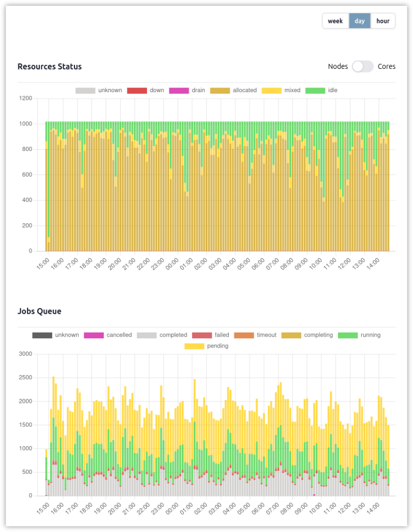Toggle the cancelled legend swatch
This screenshot has width=413, height=532.
[94, 335]
